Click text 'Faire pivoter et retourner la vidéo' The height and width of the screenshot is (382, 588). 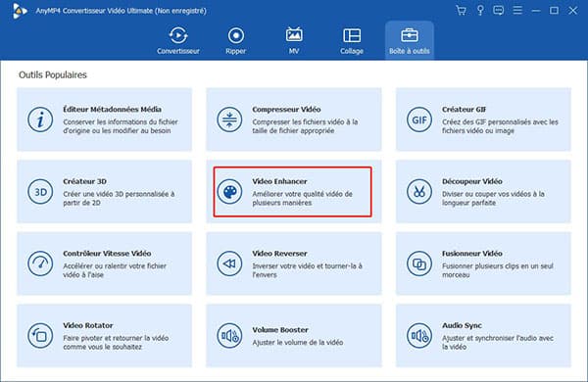[x=116, y=338]
